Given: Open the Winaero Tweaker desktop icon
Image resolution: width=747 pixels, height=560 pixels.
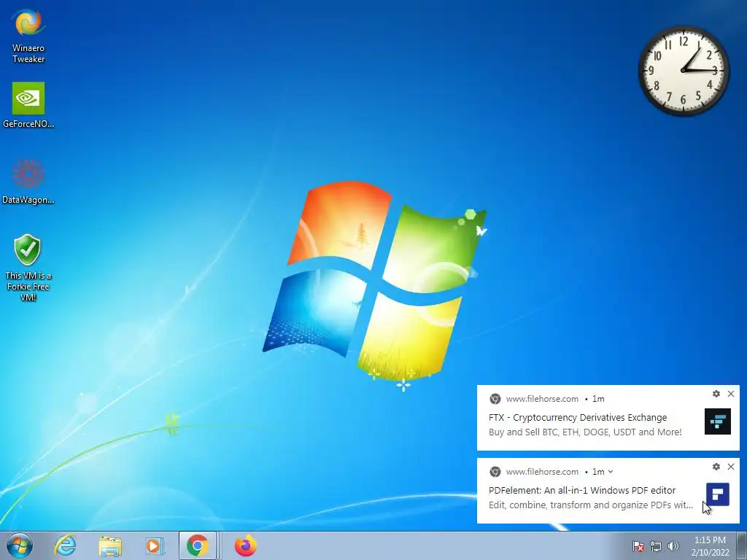Looking at the screenshot, I should pyautogui.click(x=28, y=36).
